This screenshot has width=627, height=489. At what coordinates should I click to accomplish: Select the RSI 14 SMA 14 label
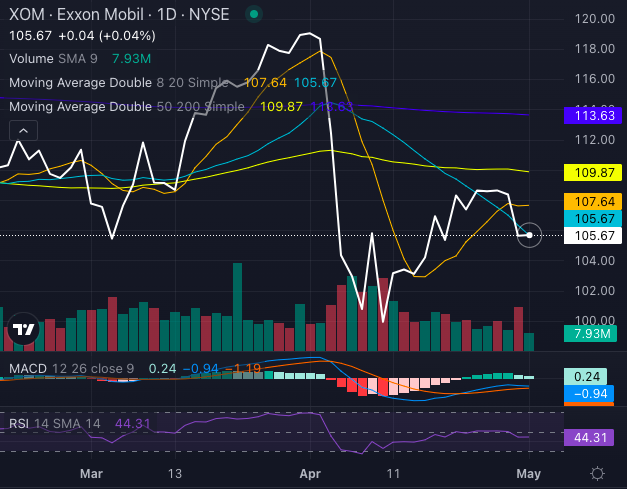[55, 423]
